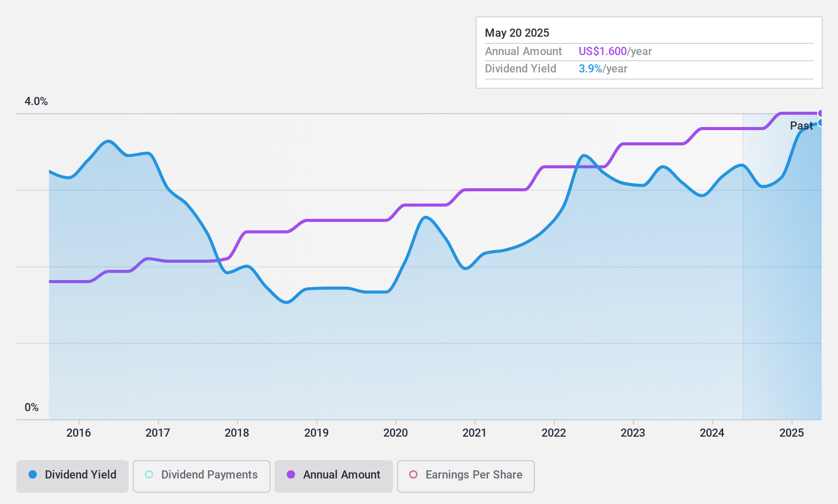Click the 2023 x-axis label
Viewport: 838px width, 504px height.
[x=633, y=433]
